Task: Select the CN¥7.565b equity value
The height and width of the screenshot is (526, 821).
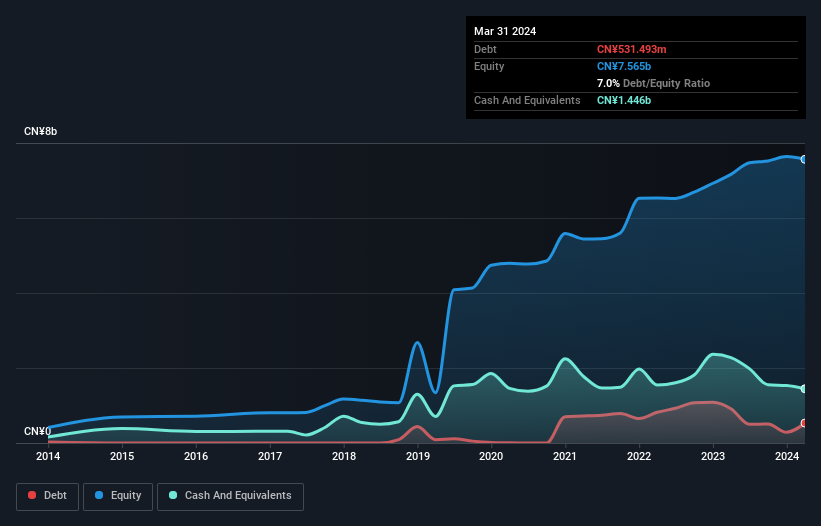Action: (626, 66)
